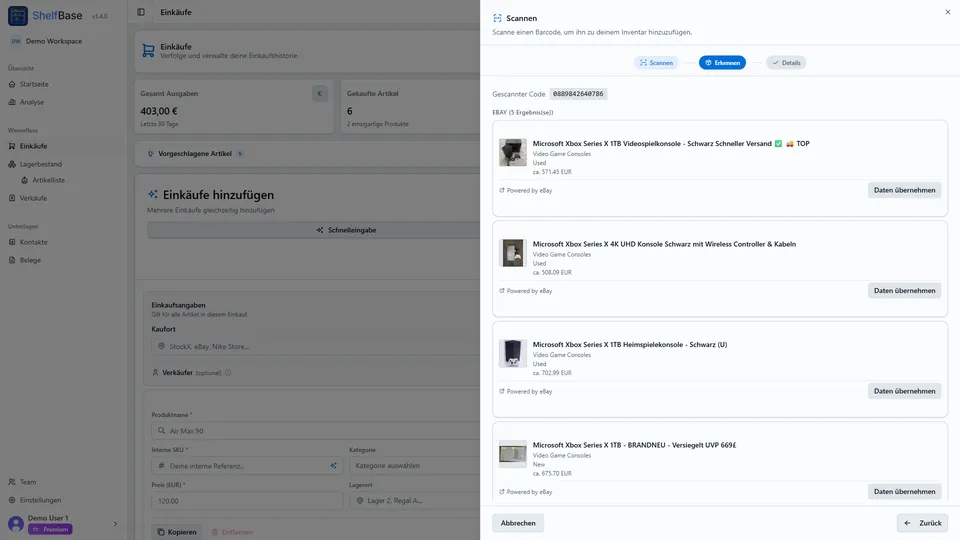The height and width of the screenshot is (540, 960).
Task: Click the Belege document icon
Action: click(12, 260)
